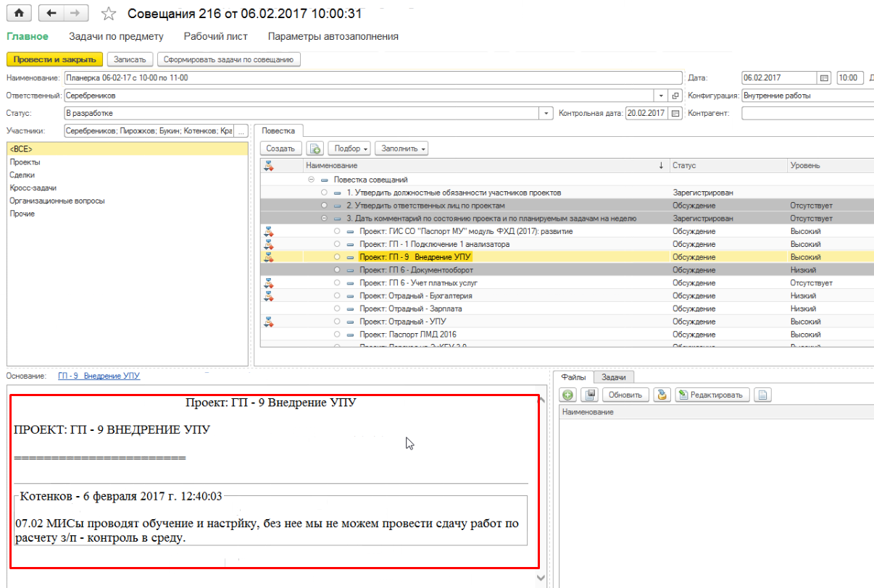This screenshot has width=874, height=588.
Task: Open the Ответственный link icon beside the dropdown
Action: pyautogui.click(x=675, y=96)
